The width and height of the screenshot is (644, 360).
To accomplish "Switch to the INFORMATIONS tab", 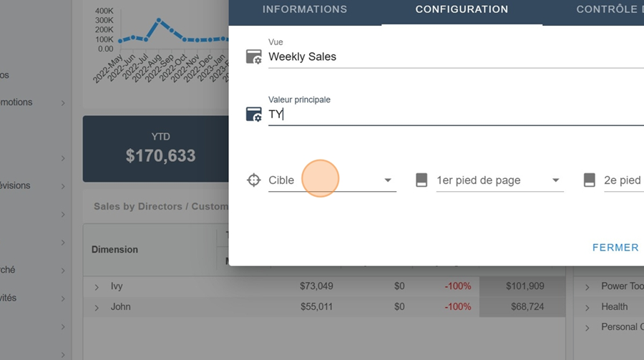I will tap(305, 10).
